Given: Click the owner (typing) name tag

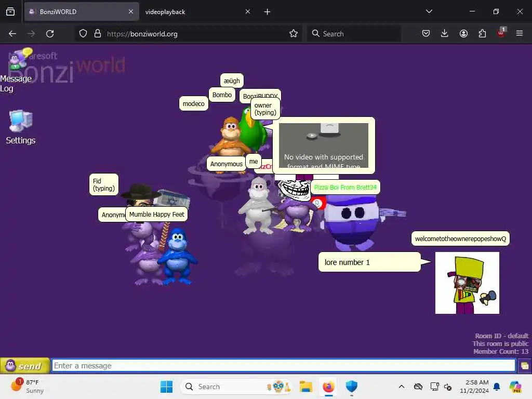Looking at the screenshot, I should pos(265,109).
